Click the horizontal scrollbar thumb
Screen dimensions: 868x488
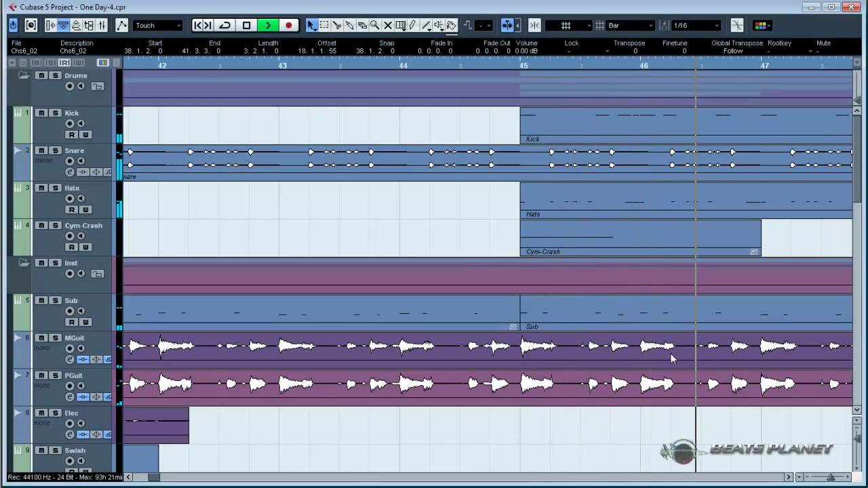pyautogui.click(x=154, y=477)
